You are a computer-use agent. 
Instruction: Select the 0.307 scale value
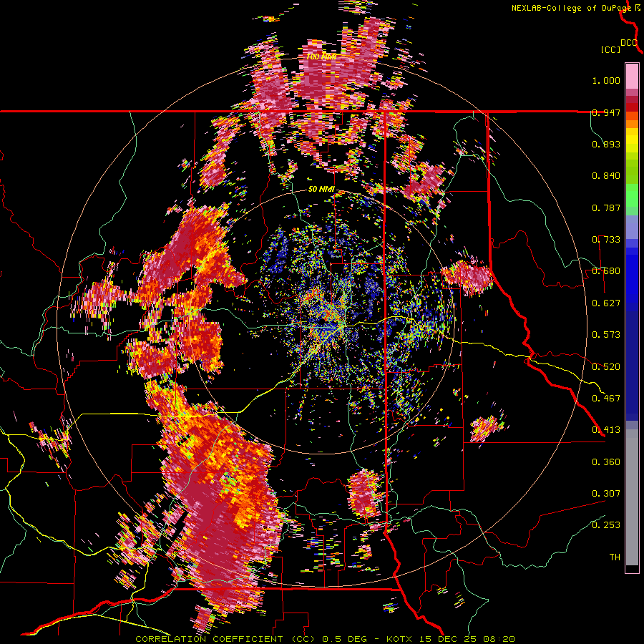pyautogui.click(x=606, y=493)
